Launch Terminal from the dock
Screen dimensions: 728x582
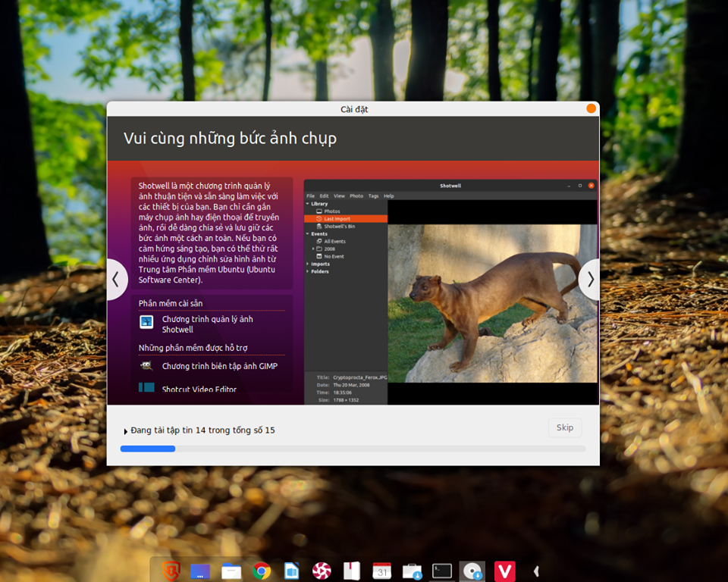coord(442,571)
